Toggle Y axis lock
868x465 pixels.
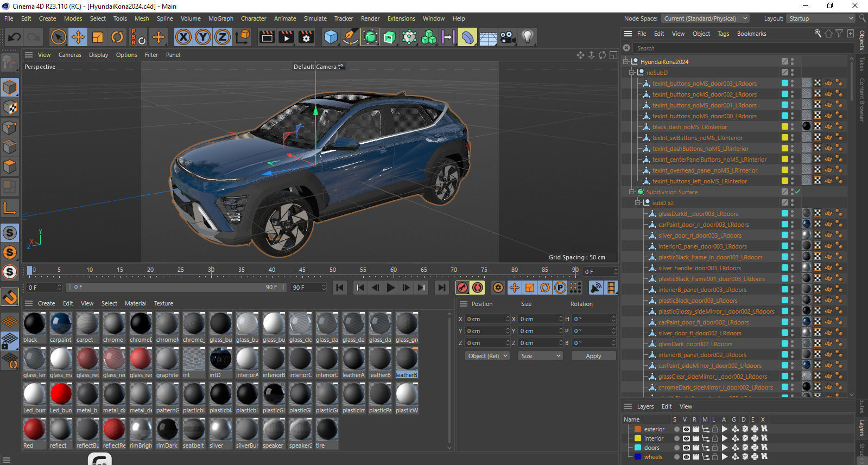point(203,37)
